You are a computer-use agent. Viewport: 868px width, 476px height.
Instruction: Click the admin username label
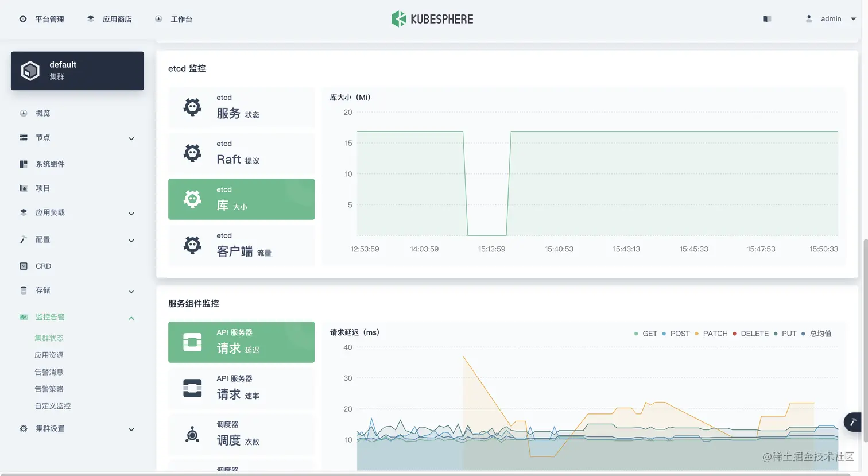831,19
